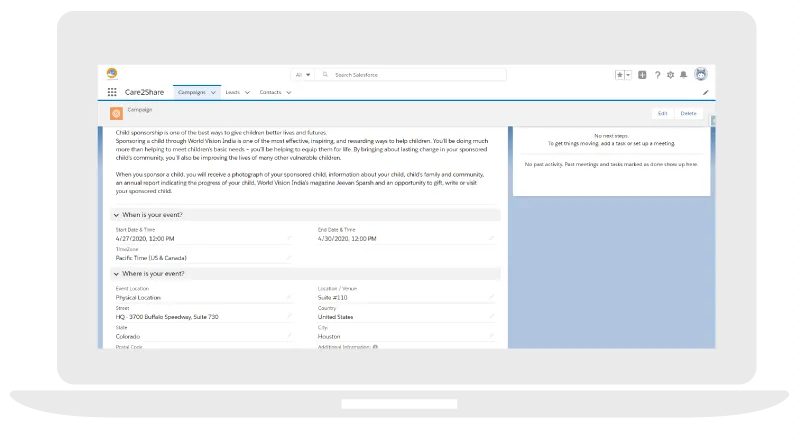The width and height of the screenshot is (800, 435).
Task: Switch to the Leads tab
Action: 233,92
